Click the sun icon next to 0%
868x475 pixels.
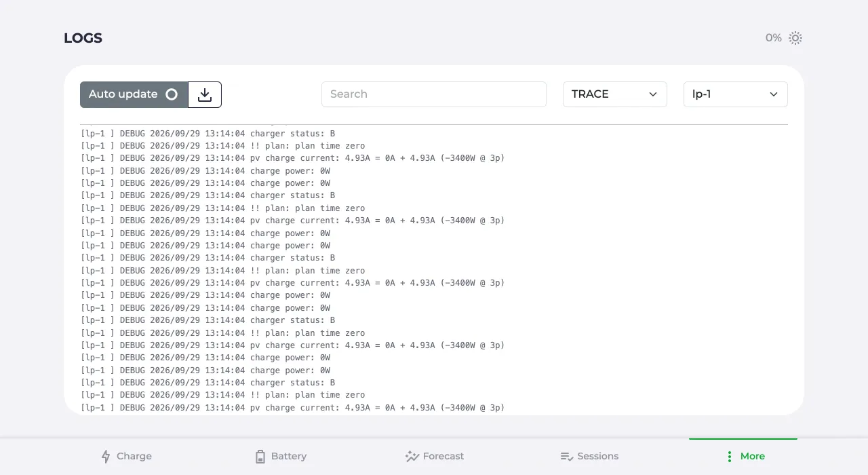795,38
